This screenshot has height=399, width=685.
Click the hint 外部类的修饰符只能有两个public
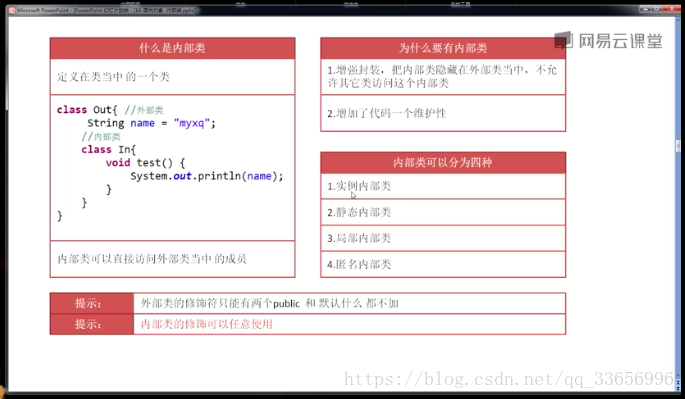[x=270, y=303]
